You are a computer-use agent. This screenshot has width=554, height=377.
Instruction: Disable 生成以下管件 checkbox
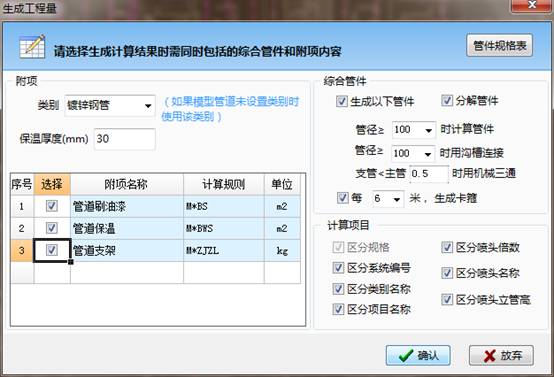(342, 101)
